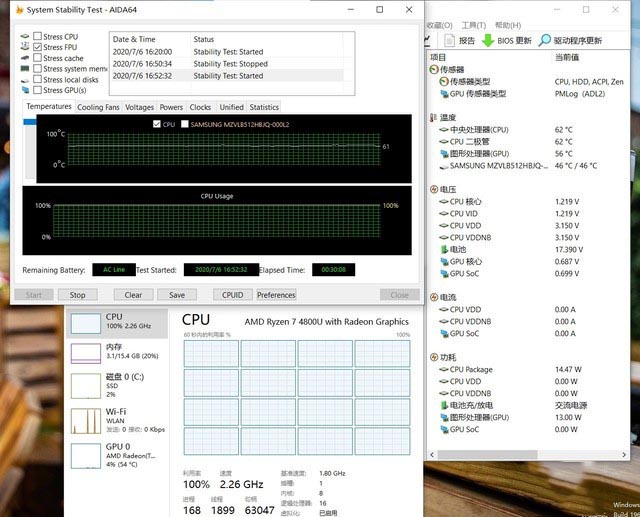Open the 工具(T) menu
This screenshot has width=640, height=517.
click(473, 25)
